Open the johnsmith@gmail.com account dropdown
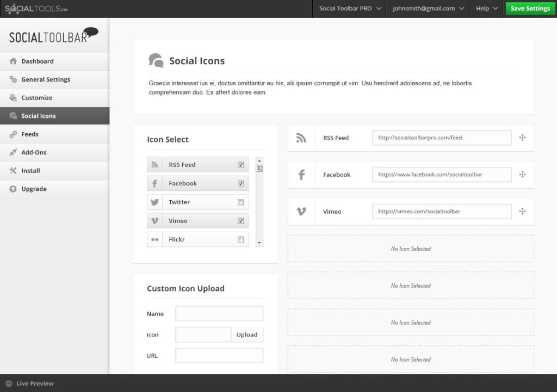This screenshot has width=557, height=392. pos(428,9)
